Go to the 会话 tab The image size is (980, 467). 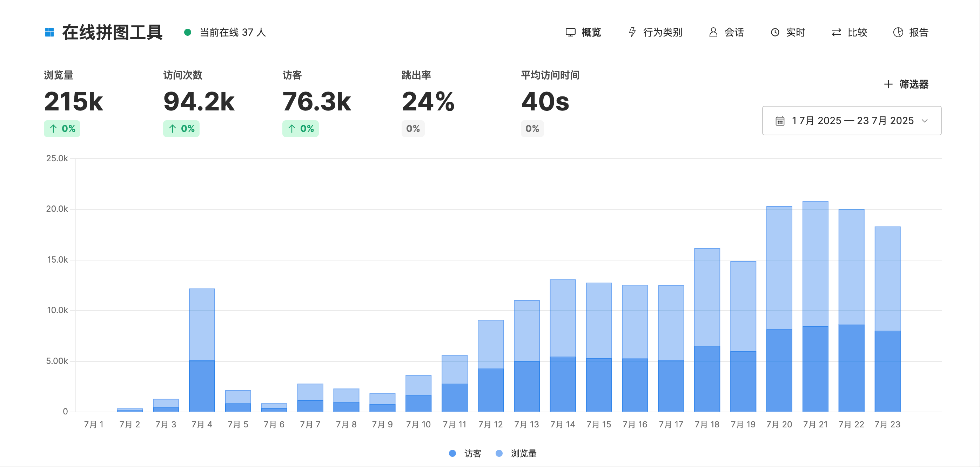[x=727, y=32]
